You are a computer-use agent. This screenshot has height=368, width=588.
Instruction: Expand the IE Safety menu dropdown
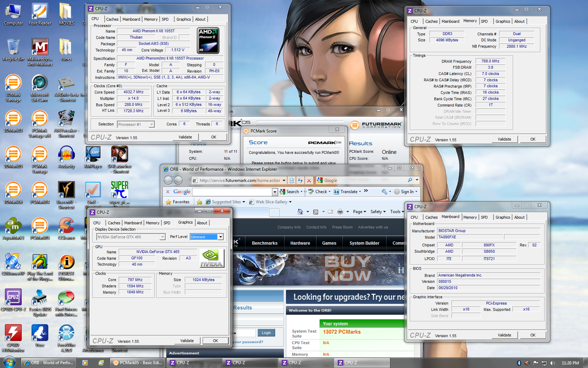click(378, 212)
